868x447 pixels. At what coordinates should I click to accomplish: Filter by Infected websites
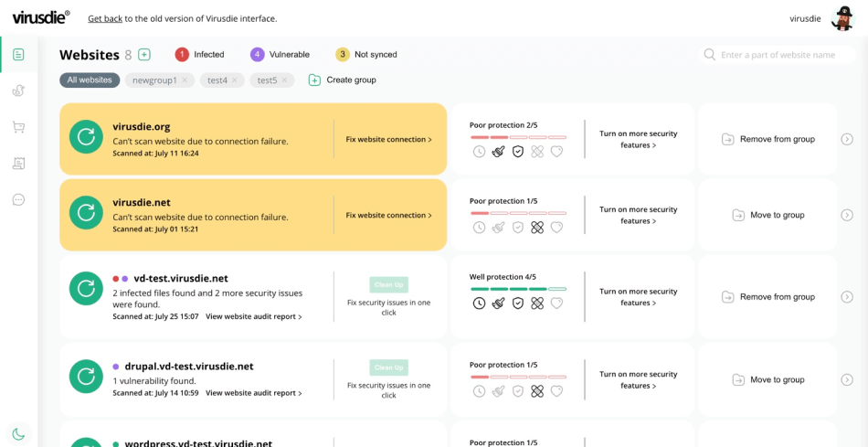[200, 54]
